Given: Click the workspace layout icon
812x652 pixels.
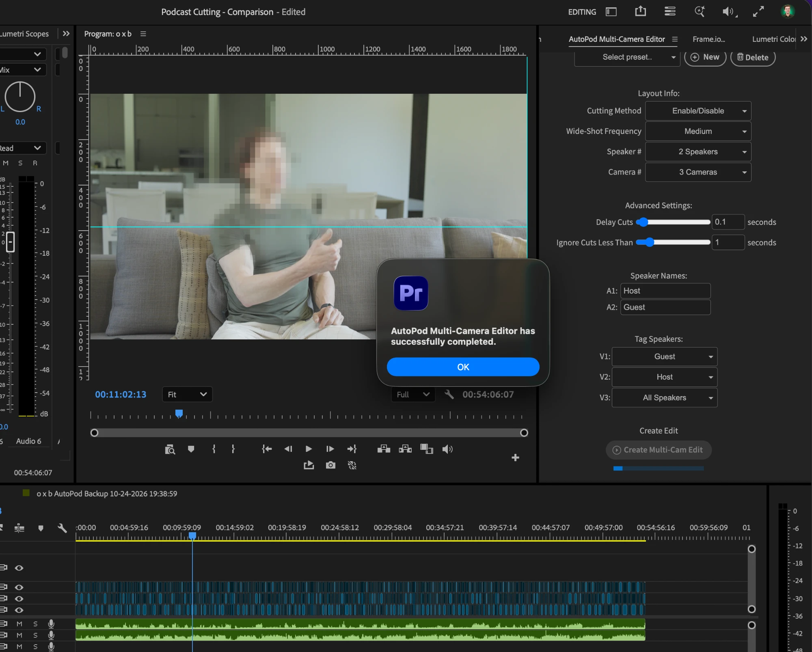Looking at the screenshot, I should point(611,12).
